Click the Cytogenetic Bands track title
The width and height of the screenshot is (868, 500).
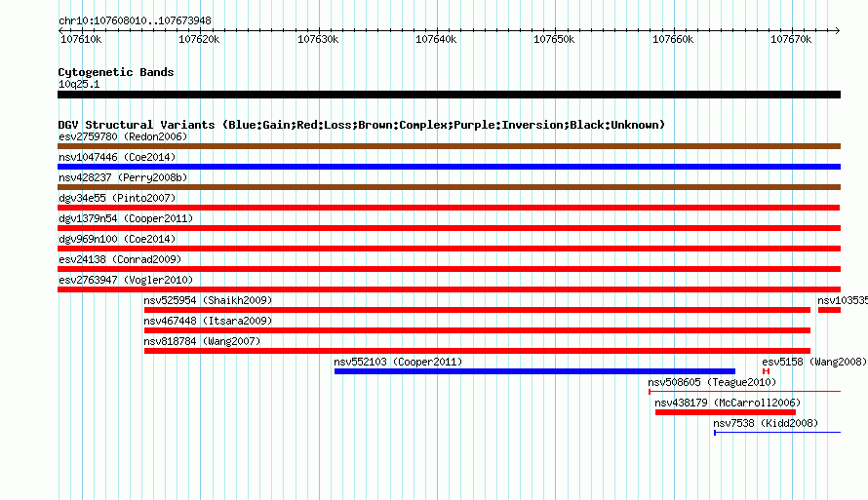(x=116, y=72)
